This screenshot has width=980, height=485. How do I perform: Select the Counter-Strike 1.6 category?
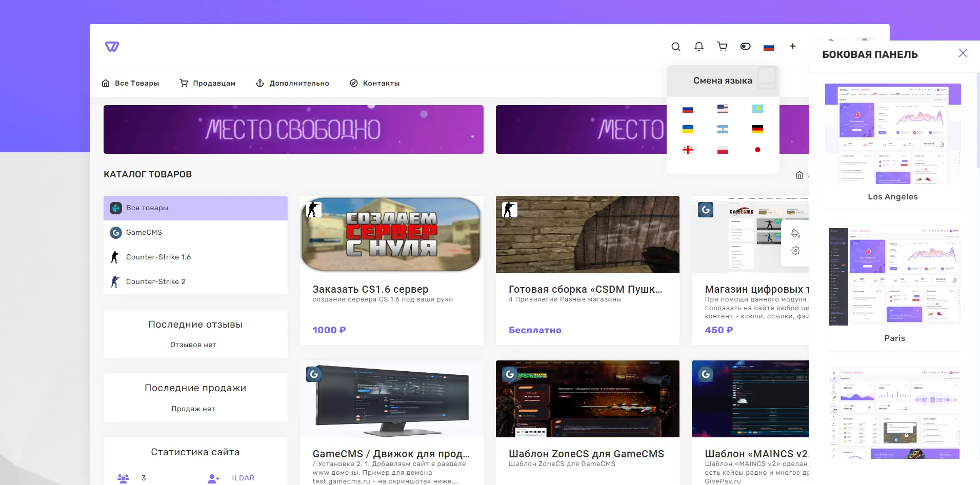158,257
